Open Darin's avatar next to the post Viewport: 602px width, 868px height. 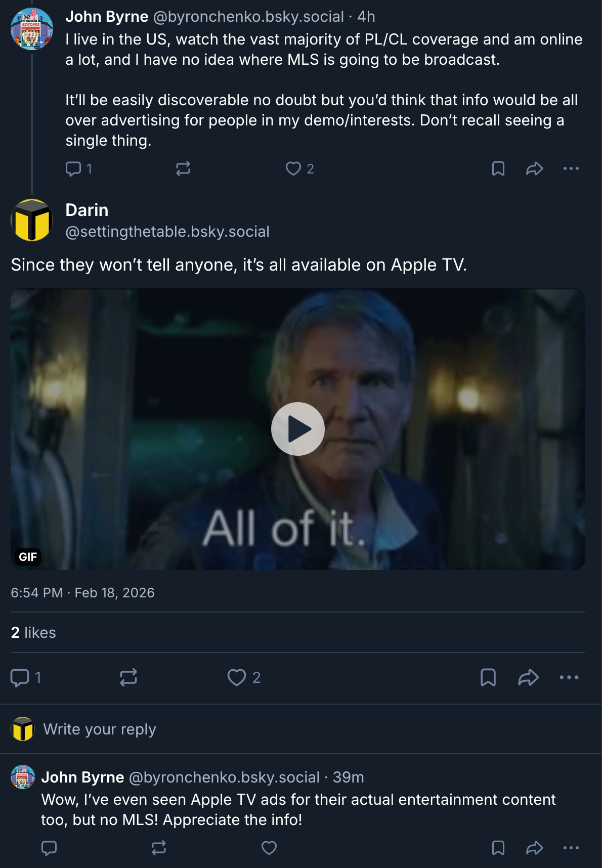[32, 220]
